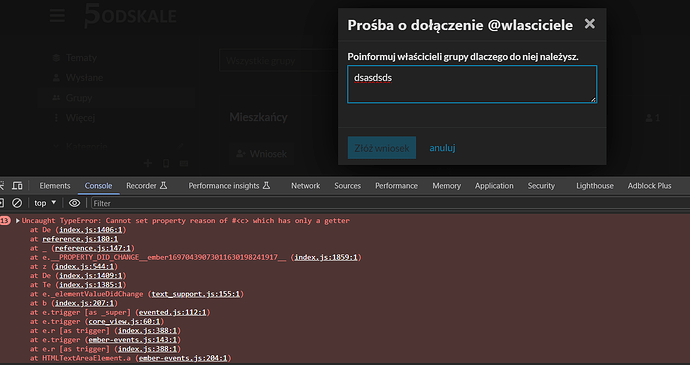Open the Adblock Plus tab
Viewport: 690px width, 365px height.
[x=649, y=186]
